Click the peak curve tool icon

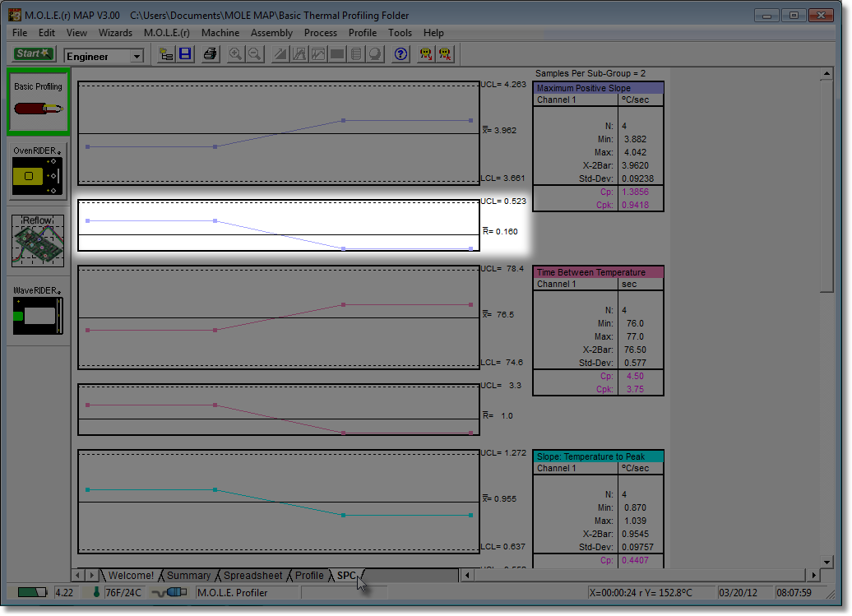click(x=299, y=54)
